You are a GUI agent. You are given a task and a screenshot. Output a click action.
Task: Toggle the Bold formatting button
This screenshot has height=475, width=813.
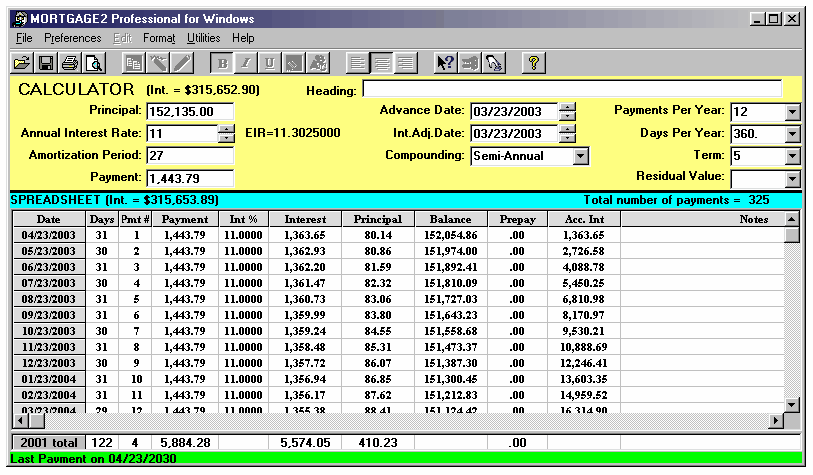click(224, 63)
